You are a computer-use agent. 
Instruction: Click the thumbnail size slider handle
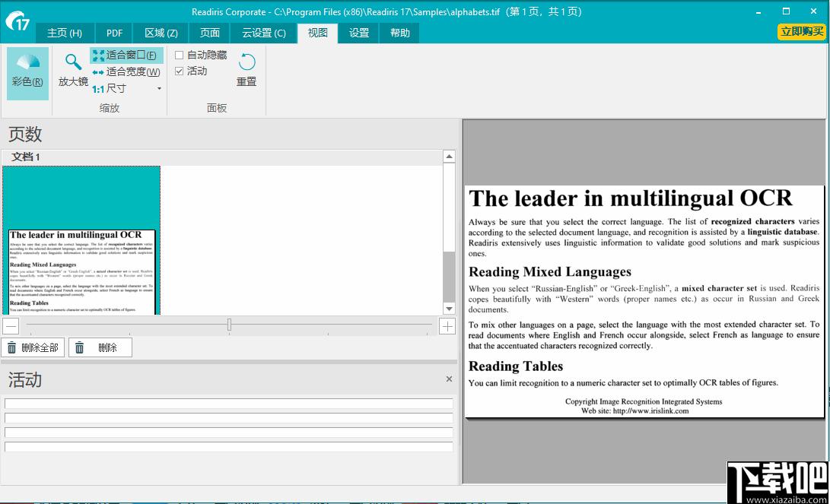pos(229,324)
